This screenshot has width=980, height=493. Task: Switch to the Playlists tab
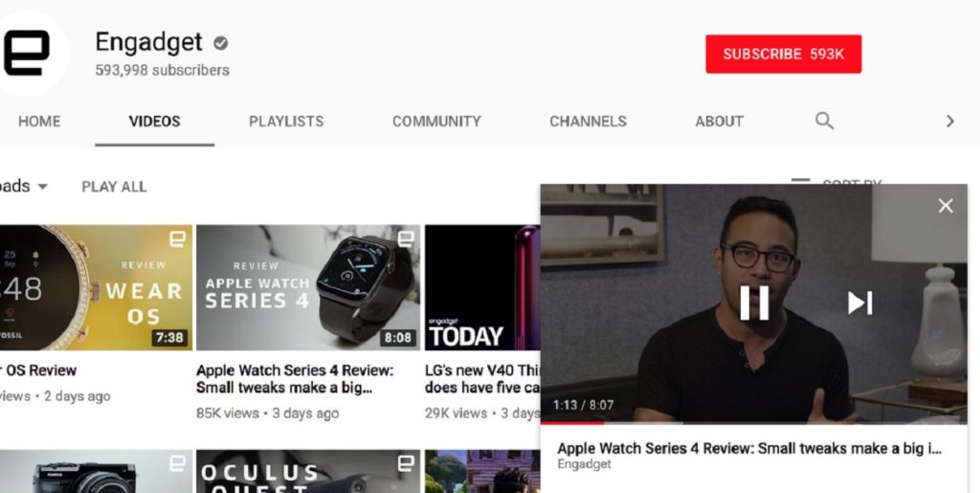(x=286, y=122)
